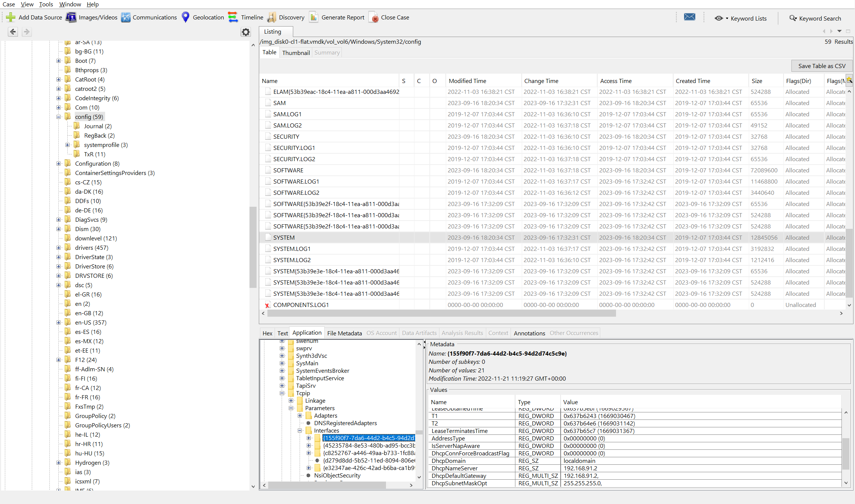Screen dimensions: 855x504
Task: Sort by Name column in results table
Action: click(x=330, y=81)
